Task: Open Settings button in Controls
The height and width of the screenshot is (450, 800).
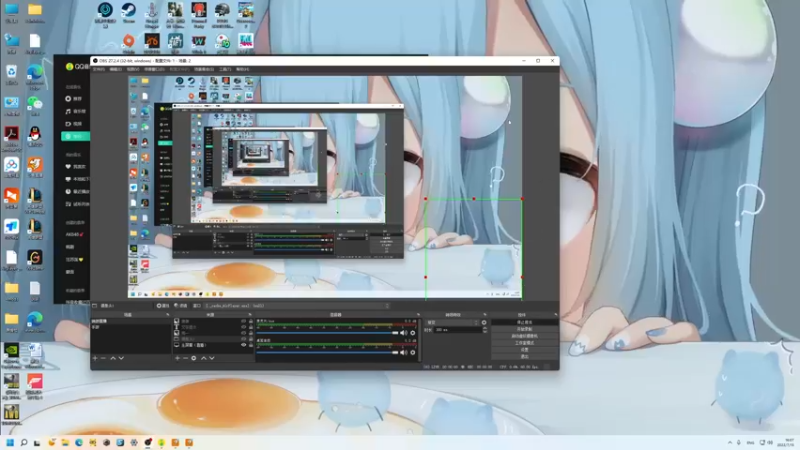Action: click(x=524, y=350)
